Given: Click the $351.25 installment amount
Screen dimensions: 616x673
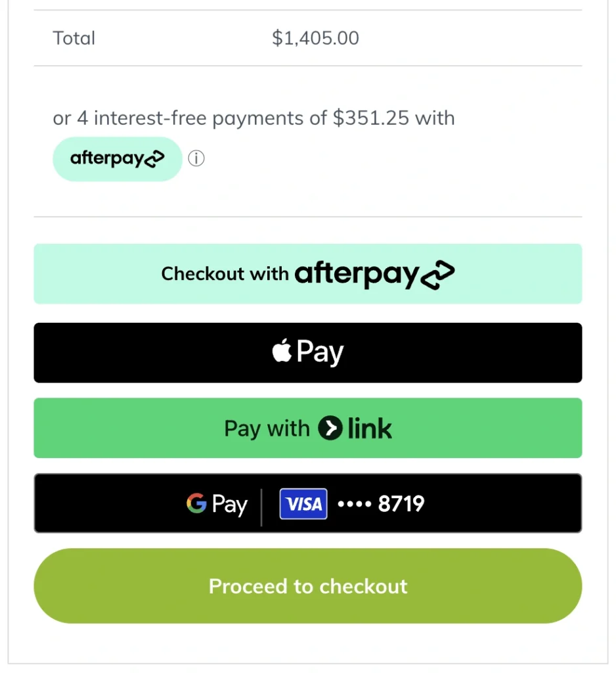Looking at the screenshot, I should click(x=371, y=118).
